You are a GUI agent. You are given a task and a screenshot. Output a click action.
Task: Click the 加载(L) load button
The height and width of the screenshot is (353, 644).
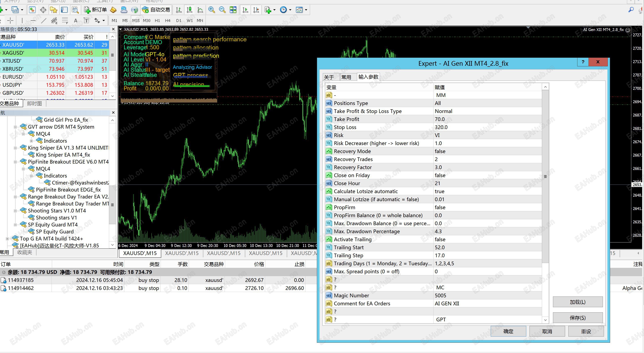578,302
